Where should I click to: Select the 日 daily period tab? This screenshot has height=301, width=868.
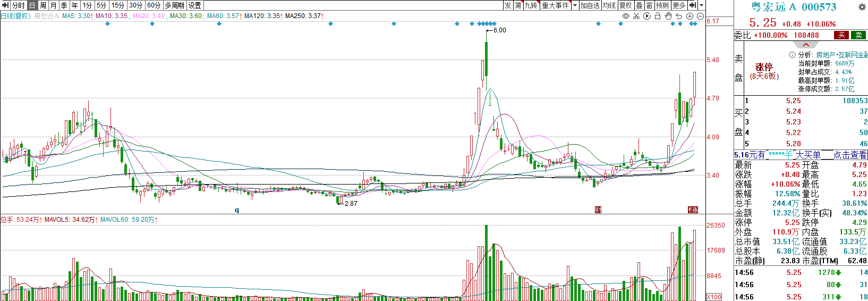(x=32, y=5)
